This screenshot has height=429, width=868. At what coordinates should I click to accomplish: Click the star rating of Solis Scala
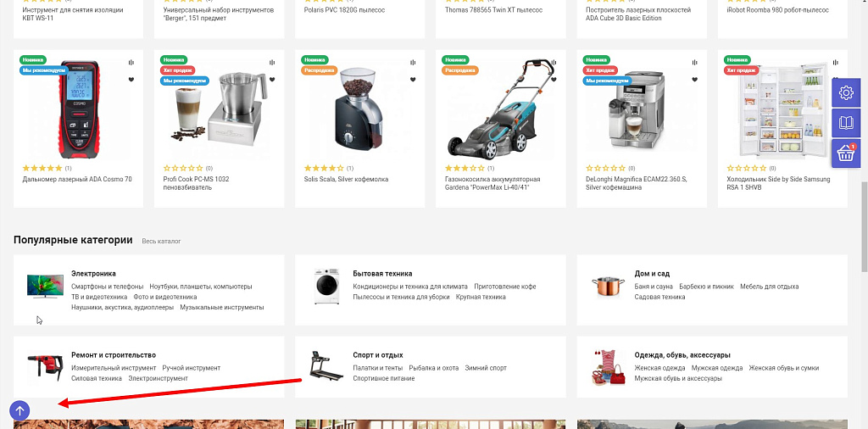pyautogui.click(x=324, y=168)
